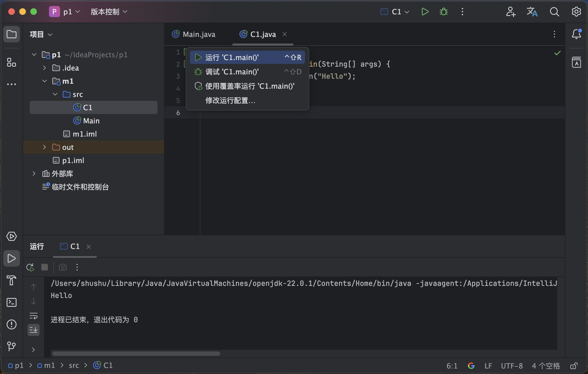Open the translation tool window icon on right sidebar
This screenshot has width=588, height=374.
(576, 62)
